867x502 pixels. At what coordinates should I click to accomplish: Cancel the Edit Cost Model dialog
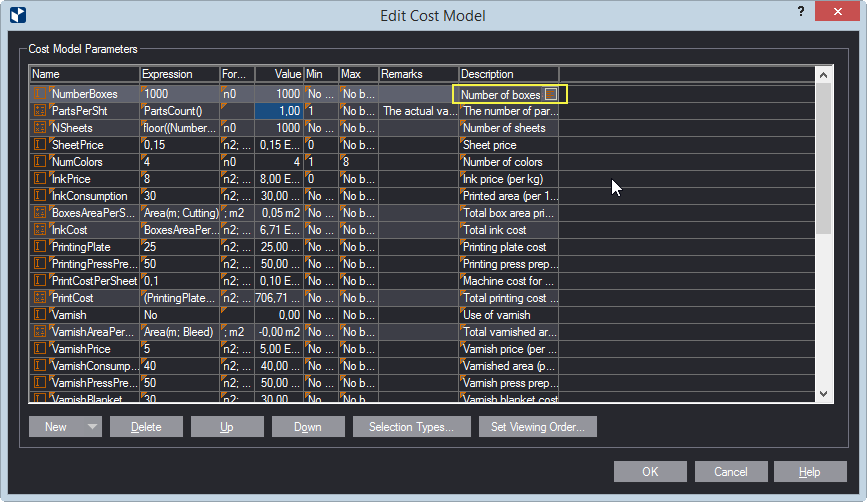(731, 472)
